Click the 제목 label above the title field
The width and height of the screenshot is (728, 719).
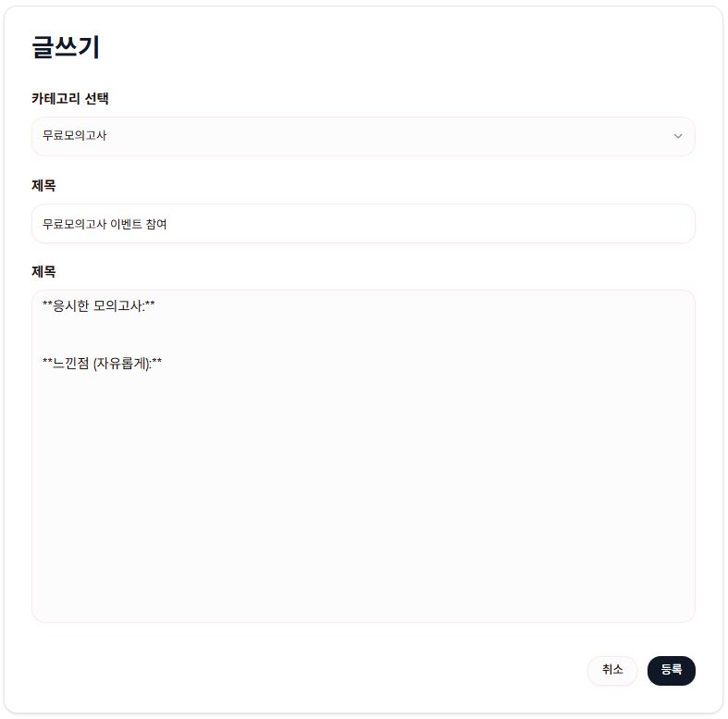(43, 185)
